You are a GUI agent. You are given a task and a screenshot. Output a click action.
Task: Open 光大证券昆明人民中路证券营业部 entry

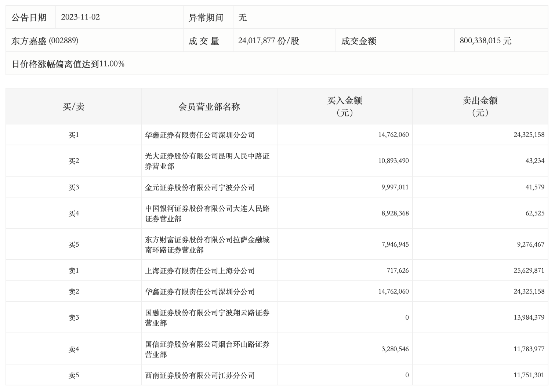click(207, 161)
